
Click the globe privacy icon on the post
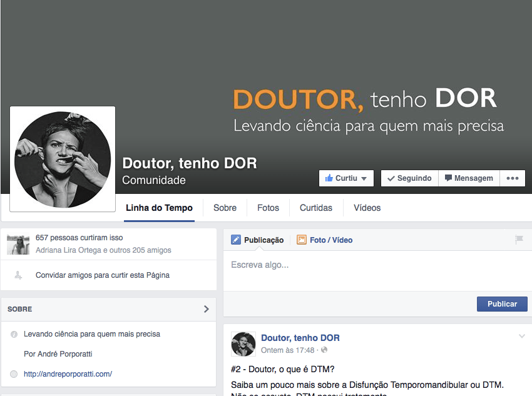[x=324, y=350]
